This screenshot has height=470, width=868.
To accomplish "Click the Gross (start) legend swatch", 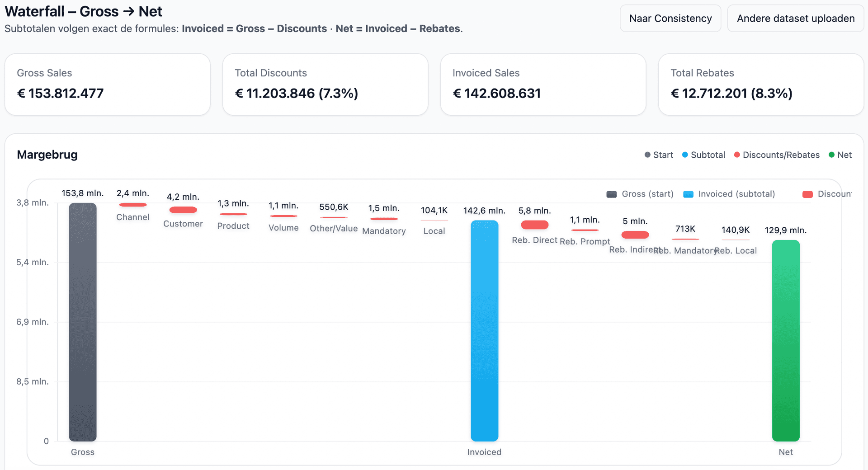I will 611,194.
